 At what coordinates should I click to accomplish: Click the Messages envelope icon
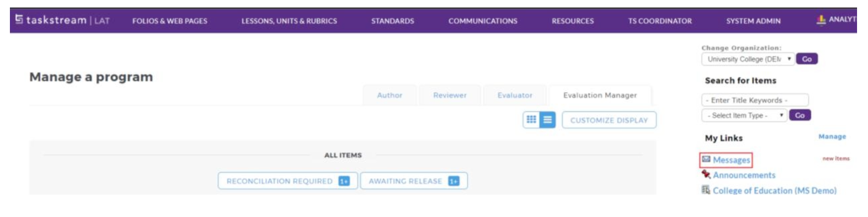tap(706, 159)
